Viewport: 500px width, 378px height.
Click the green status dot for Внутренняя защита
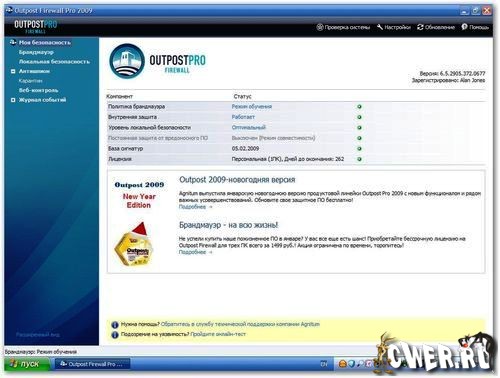[359, 117]
